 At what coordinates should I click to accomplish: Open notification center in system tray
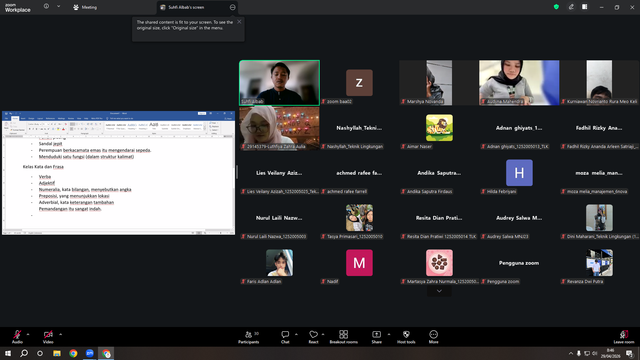629,353
